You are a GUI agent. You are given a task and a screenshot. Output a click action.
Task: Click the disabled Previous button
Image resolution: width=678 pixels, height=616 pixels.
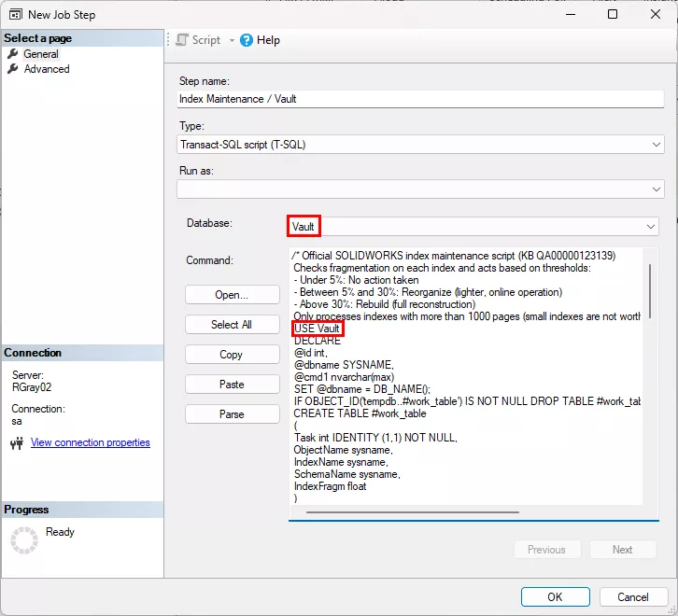tap(547, 550)
